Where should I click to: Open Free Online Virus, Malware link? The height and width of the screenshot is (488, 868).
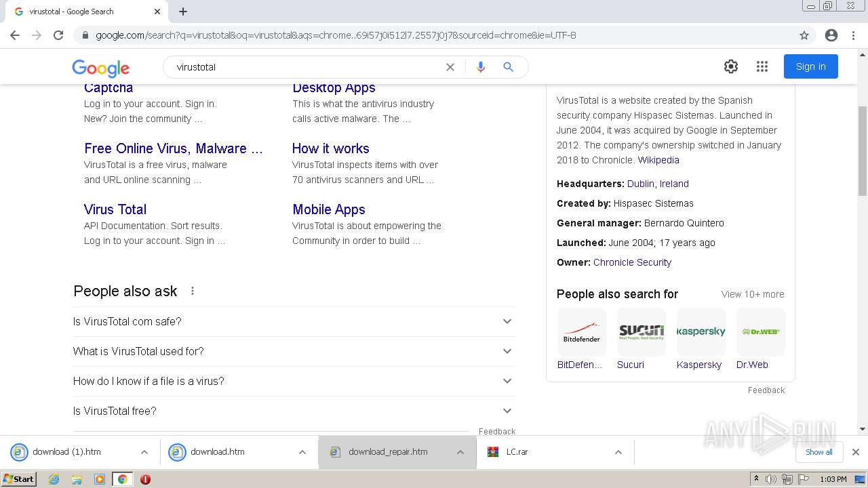(174, 148)
